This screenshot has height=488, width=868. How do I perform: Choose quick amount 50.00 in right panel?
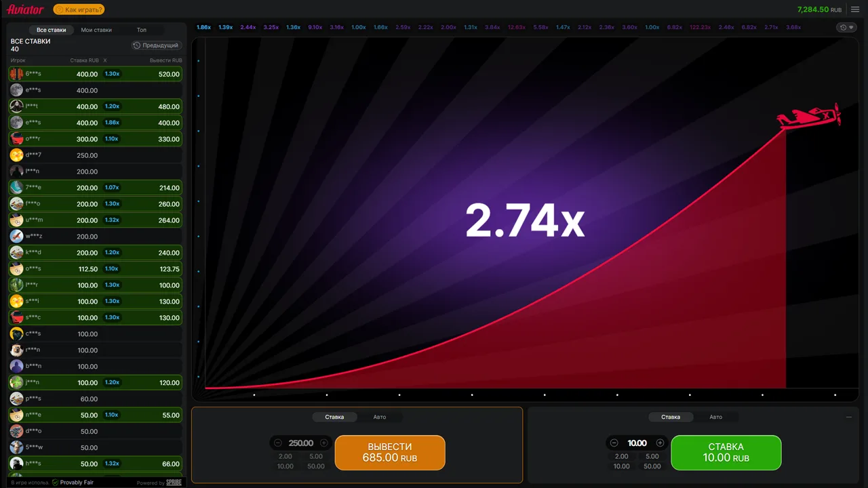pyautogui.click(x=652, y=466)
